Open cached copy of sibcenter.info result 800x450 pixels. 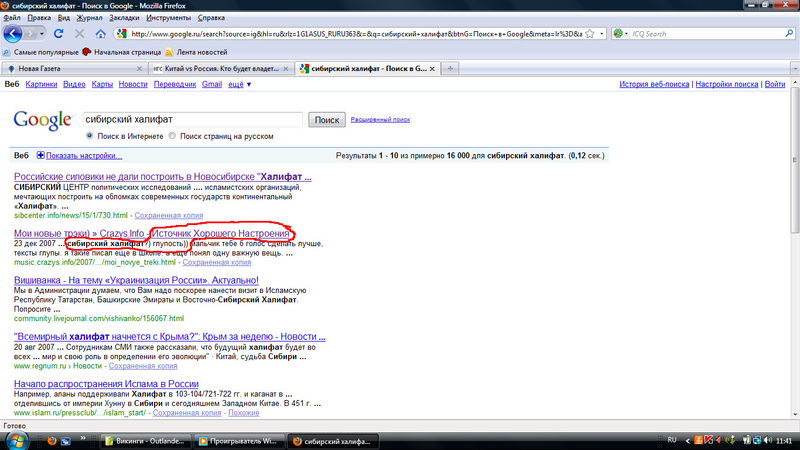[x=168, y=215]
